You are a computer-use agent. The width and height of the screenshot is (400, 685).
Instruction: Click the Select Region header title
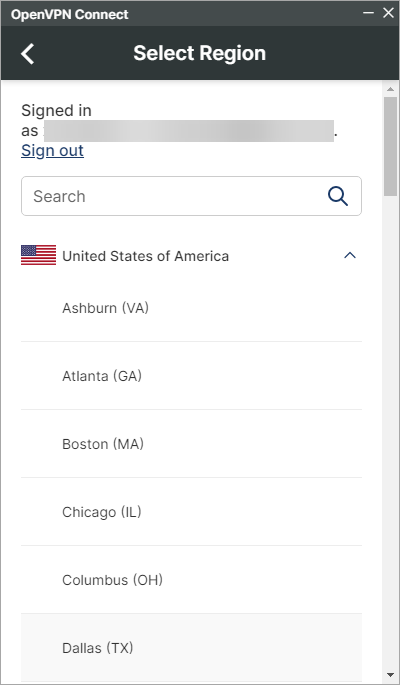tap(200, 53)
